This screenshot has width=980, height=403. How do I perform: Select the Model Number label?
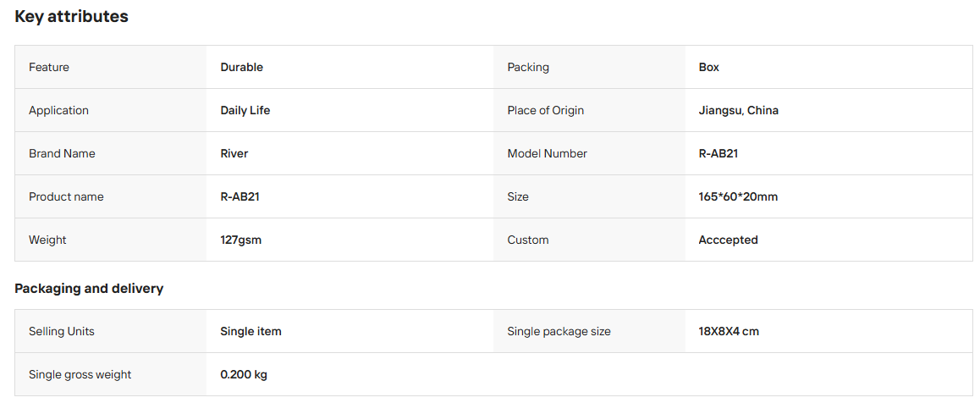547,153
